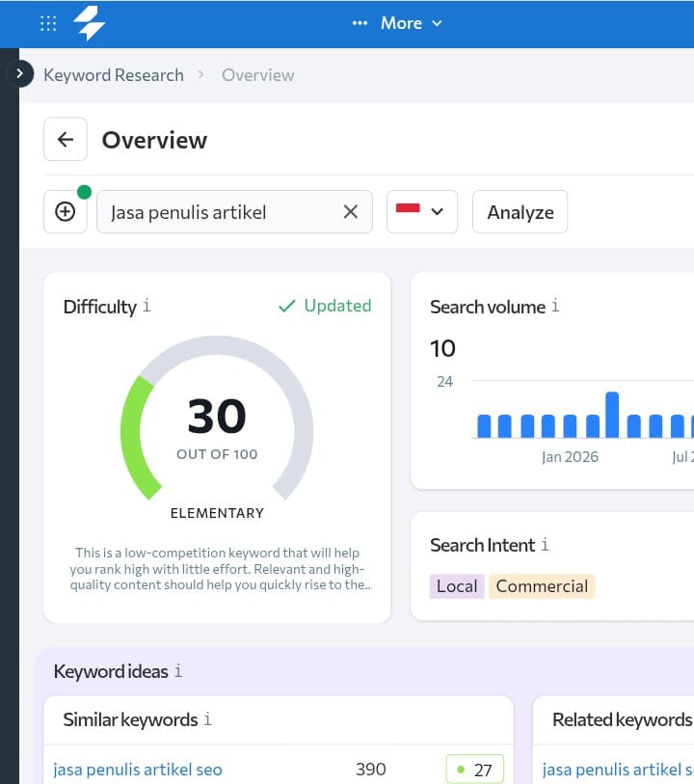Click the ELEMENTARY difficulty label
The width and height of the screenshot is (694, 784).
pos(217,513)
